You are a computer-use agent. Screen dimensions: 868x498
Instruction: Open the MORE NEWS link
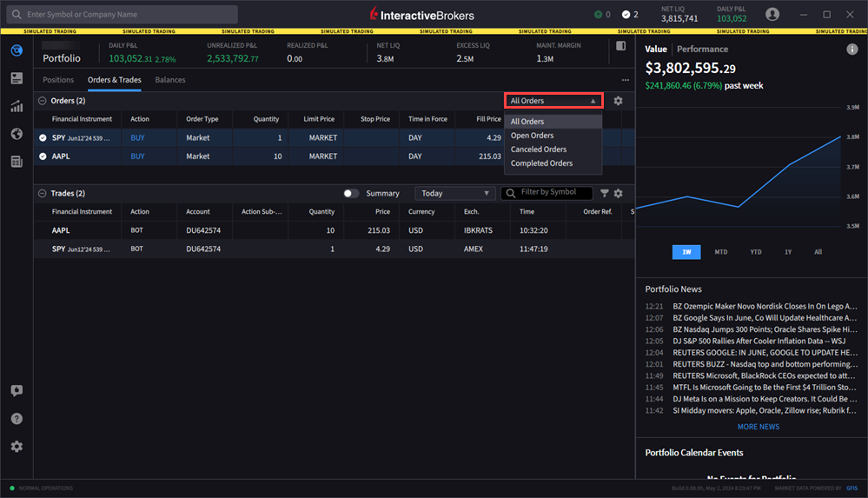pyautogui.click(x=759, y=427)
